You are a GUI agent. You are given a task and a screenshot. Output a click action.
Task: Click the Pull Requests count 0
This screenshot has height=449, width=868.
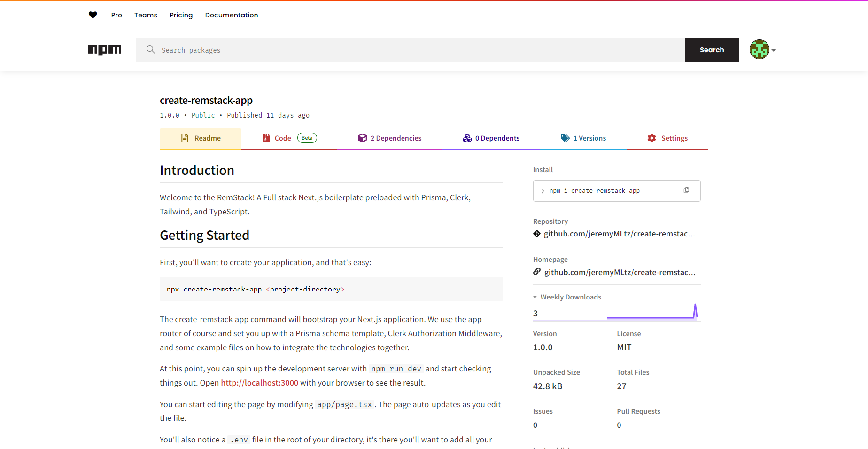[x=619, y=425]
